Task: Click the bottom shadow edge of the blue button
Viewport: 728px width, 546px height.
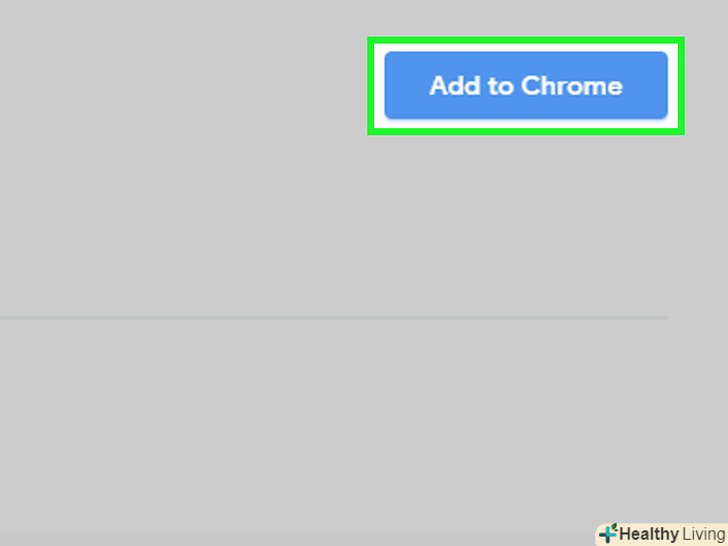Action: click(526, 118)
